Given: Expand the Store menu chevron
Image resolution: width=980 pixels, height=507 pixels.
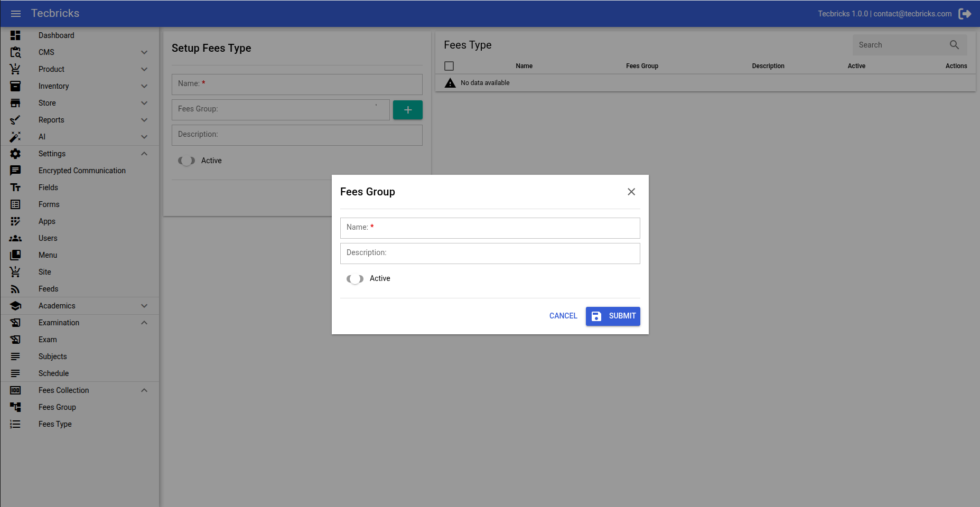Looking at the screenshot, I should coord(144,103).
